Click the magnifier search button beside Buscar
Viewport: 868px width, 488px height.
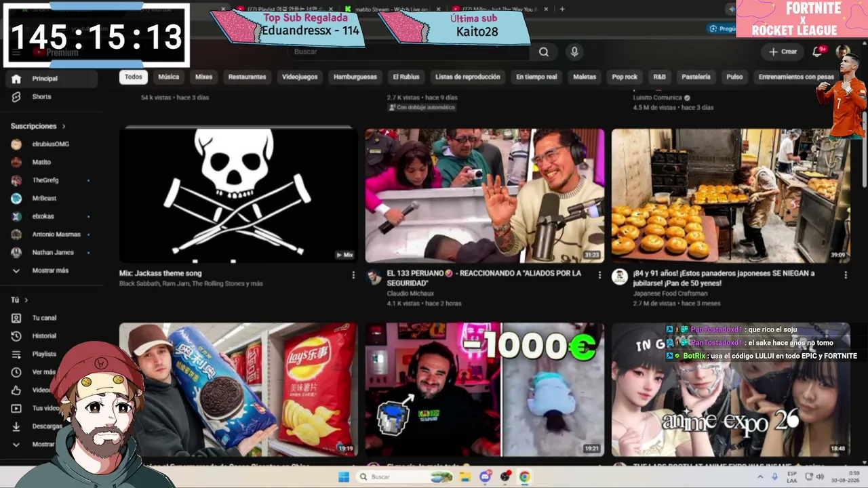(544, 52)
